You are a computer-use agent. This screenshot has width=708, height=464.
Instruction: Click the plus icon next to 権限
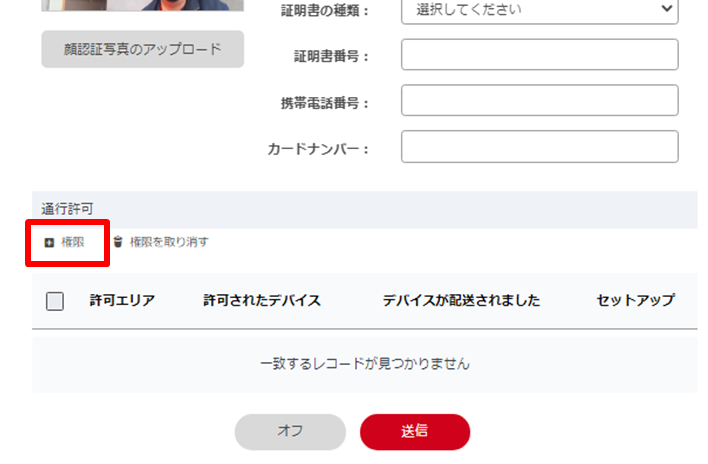click(49, 243)
